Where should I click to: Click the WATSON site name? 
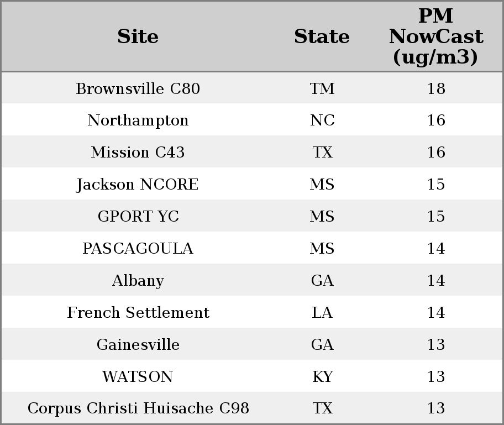(x=138, y=376)
